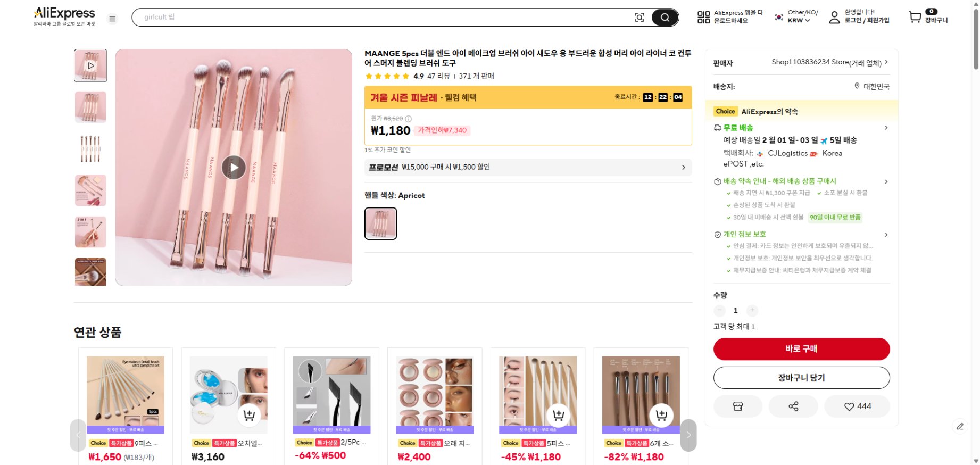Screen dimensions: 980x465
Task: Open the 프로모션 discount details
Action: (685, 167)
